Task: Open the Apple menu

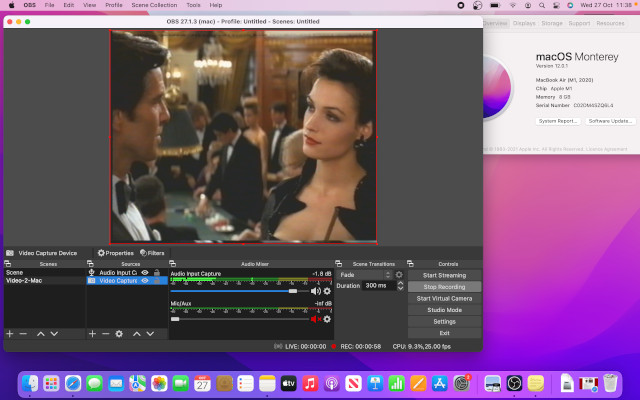Action: point(11,5)
